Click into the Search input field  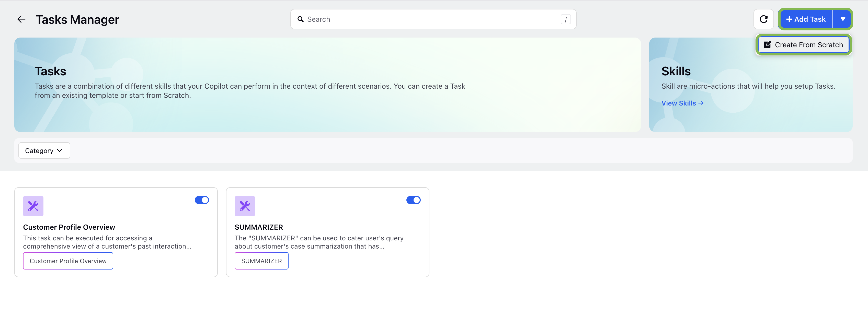click(x=433, y=19)
